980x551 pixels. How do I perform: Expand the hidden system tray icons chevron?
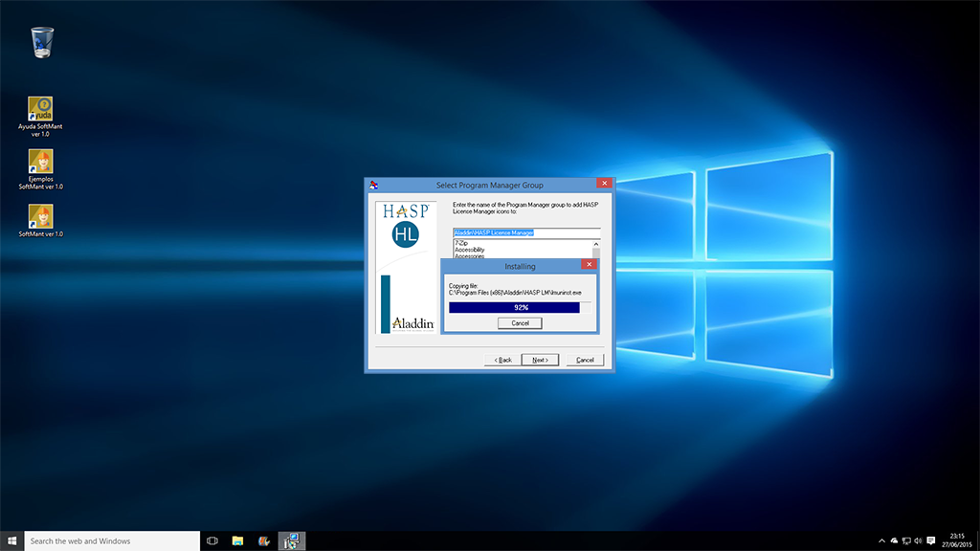pyautogui.click(x=881, y=540)
